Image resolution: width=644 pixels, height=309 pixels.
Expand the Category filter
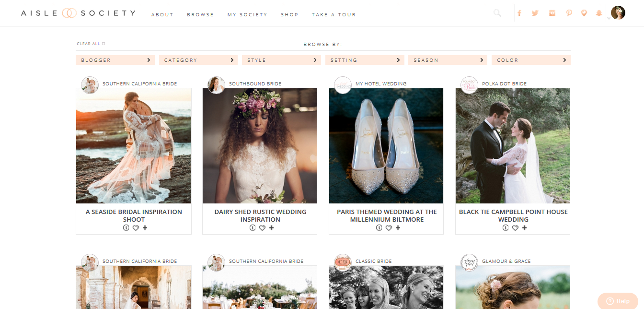click(x=198, y=60)
